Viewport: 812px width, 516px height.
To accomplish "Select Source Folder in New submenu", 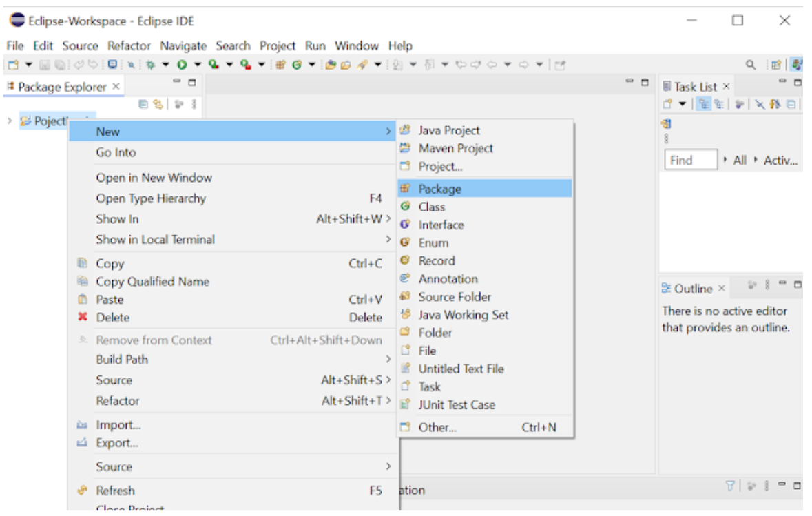I will pyautogui.click(x=486, y=297).
